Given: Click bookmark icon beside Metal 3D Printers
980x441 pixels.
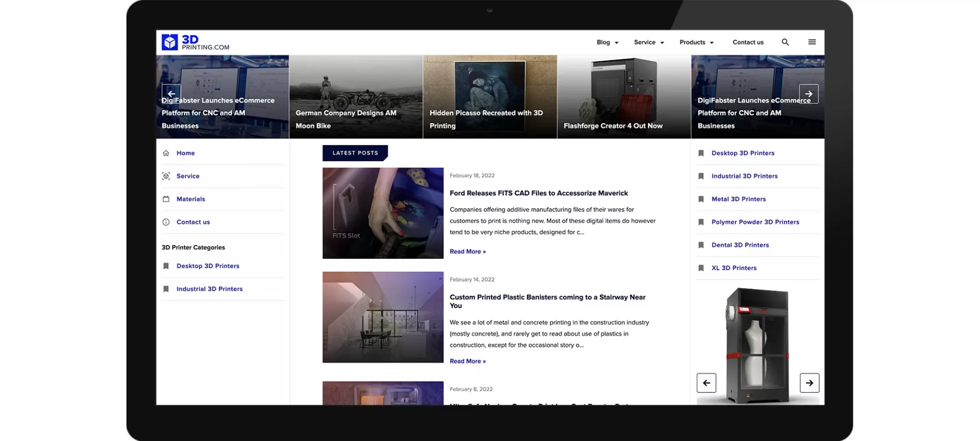Looking at the screenshot, I should (x=701, y=199).
